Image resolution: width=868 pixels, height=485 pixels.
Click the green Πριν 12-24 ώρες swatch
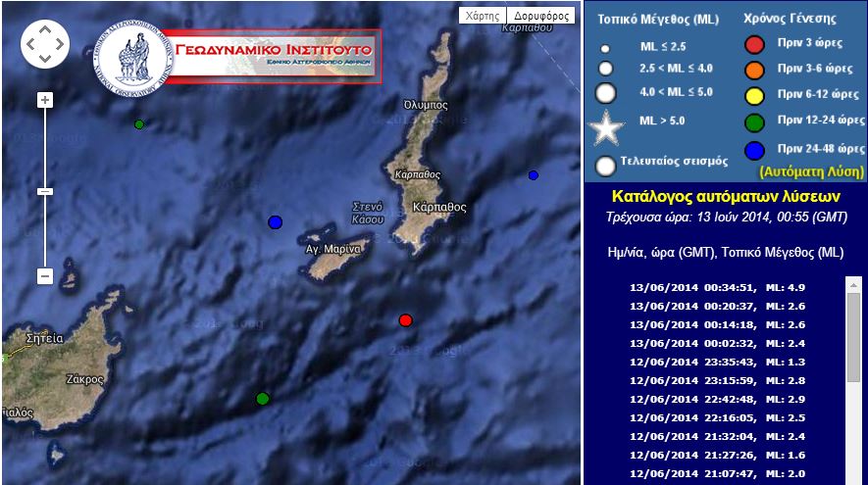754,122
